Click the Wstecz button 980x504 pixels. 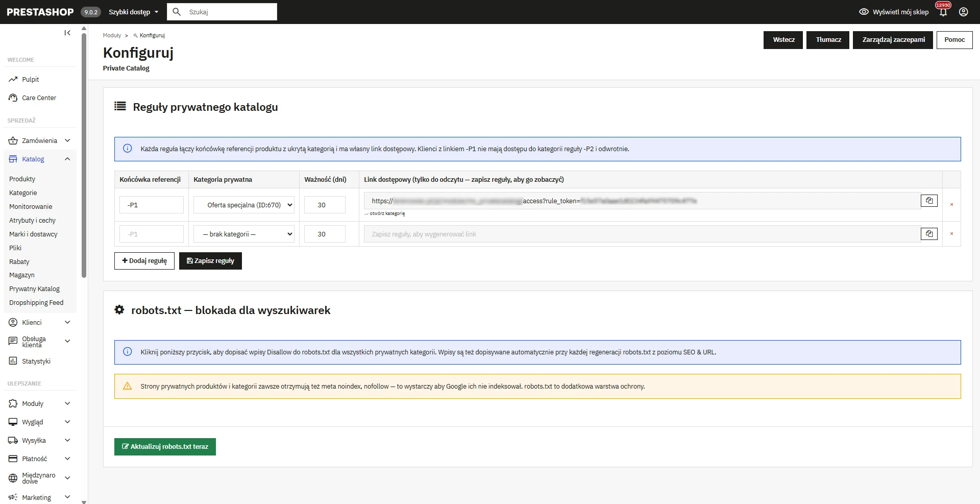[783, 40]
